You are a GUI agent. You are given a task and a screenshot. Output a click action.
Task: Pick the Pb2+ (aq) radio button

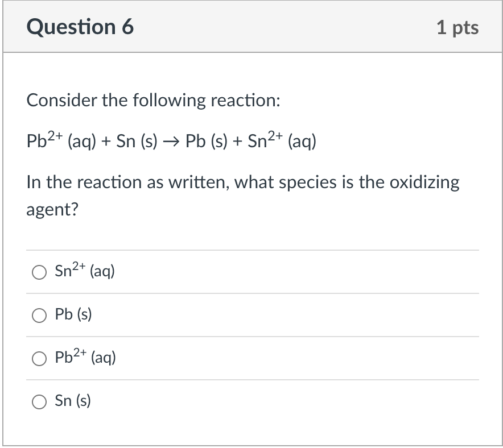coord(39,359)
